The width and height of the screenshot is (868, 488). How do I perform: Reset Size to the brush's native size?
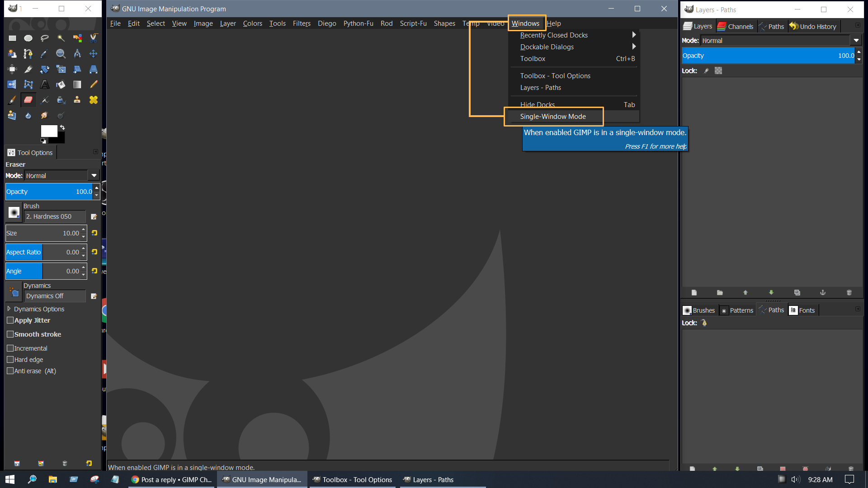pos(94,233)
